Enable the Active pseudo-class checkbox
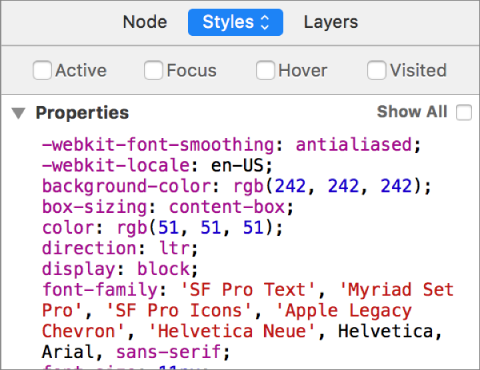 [x=42, y=70]
